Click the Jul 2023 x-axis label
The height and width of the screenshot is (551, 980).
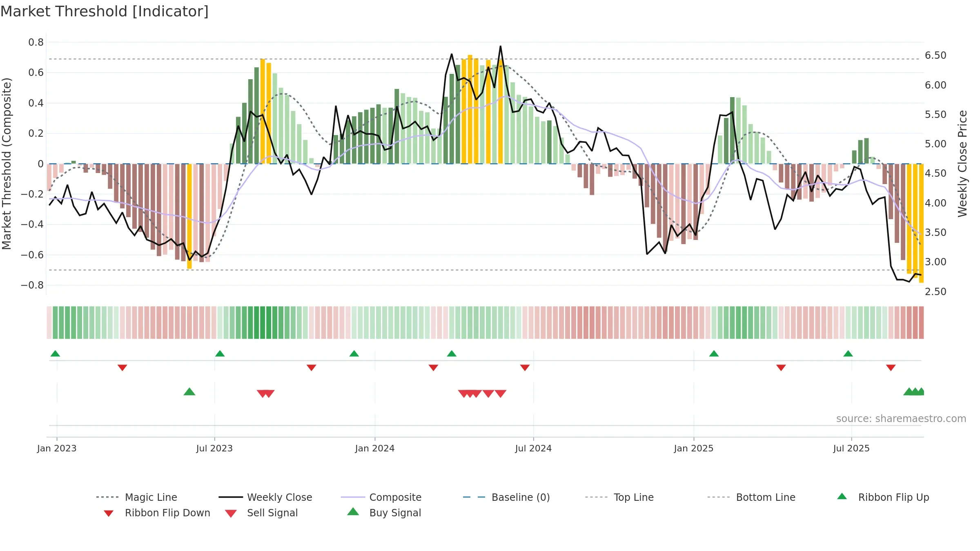(x=214, y=449)
